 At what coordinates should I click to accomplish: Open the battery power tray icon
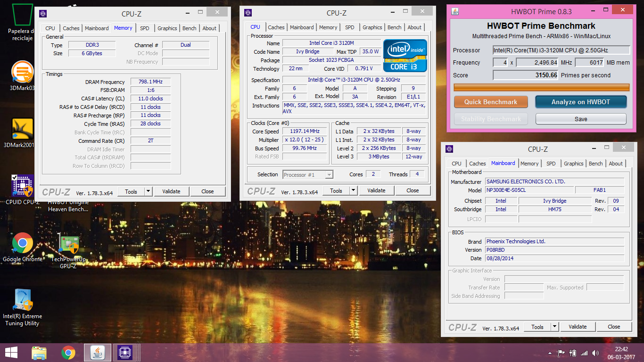pos(573,353)
